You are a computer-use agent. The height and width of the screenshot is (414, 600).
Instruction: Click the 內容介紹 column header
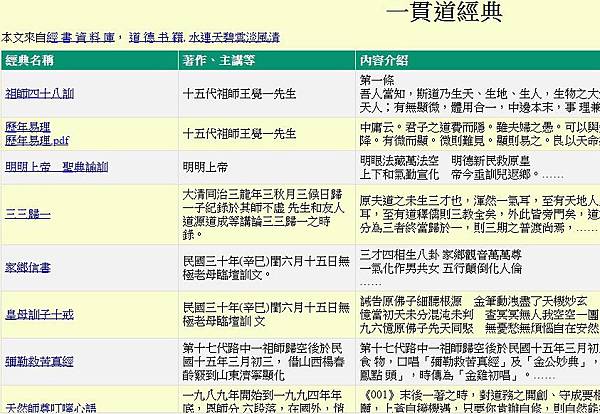tap(478, 60)
